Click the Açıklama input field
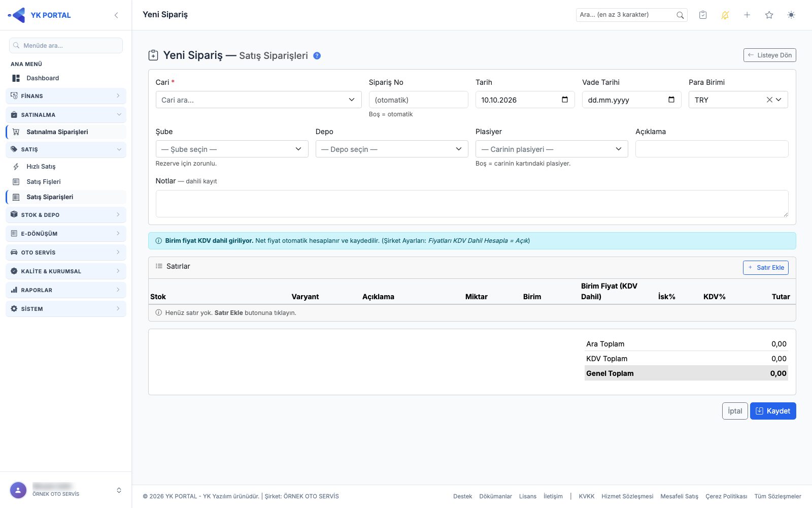 (x=712, y=149)
